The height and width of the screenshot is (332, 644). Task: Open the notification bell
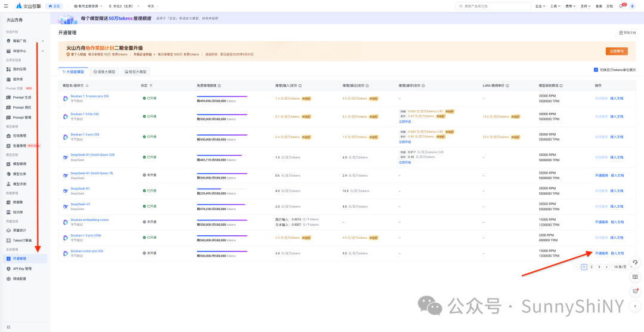621,6
